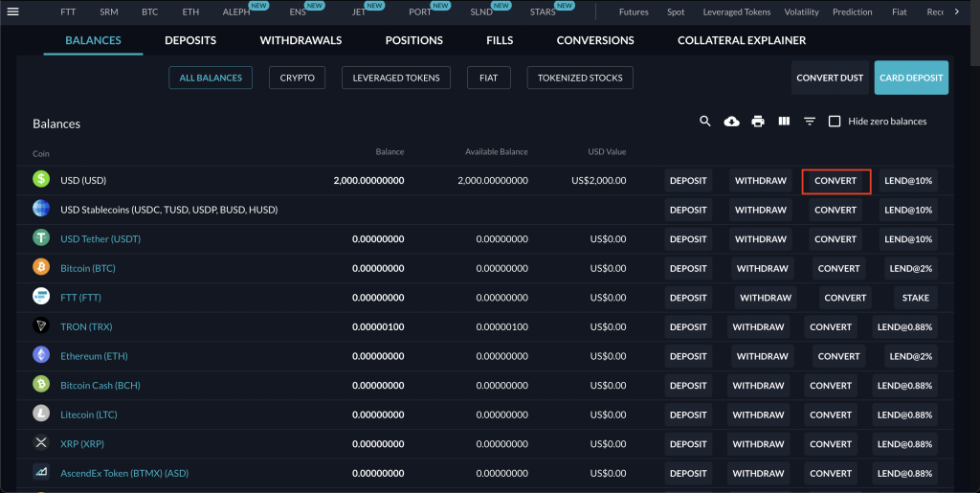980x493 pixels.
Task: Enable the Hide zero balances checkbox
Action: coord(835,122)
